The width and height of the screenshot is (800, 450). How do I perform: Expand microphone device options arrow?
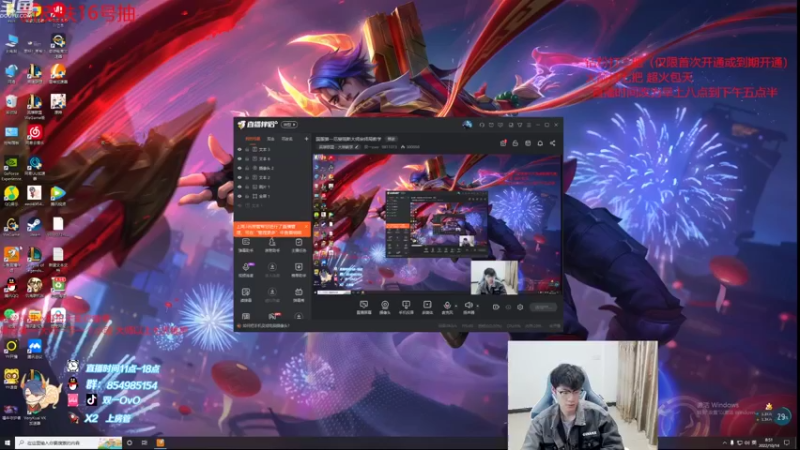point(456,306)
